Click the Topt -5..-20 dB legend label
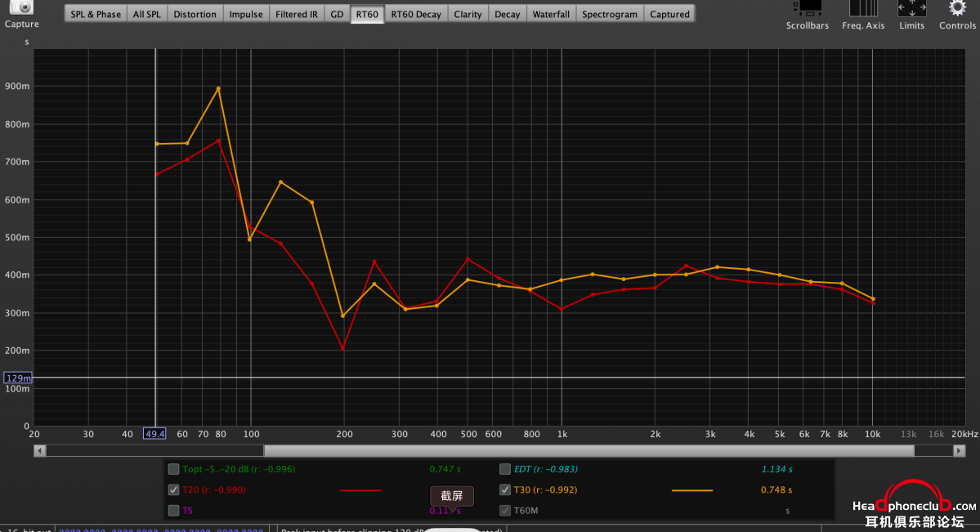This screenshot has width=980, height=532. (239, 469)
